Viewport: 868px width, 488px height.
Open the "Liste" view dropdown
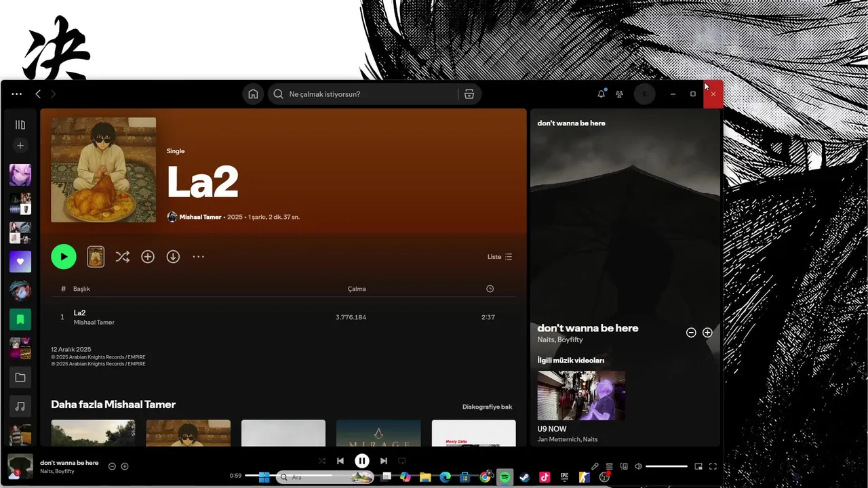pos(500,257)
